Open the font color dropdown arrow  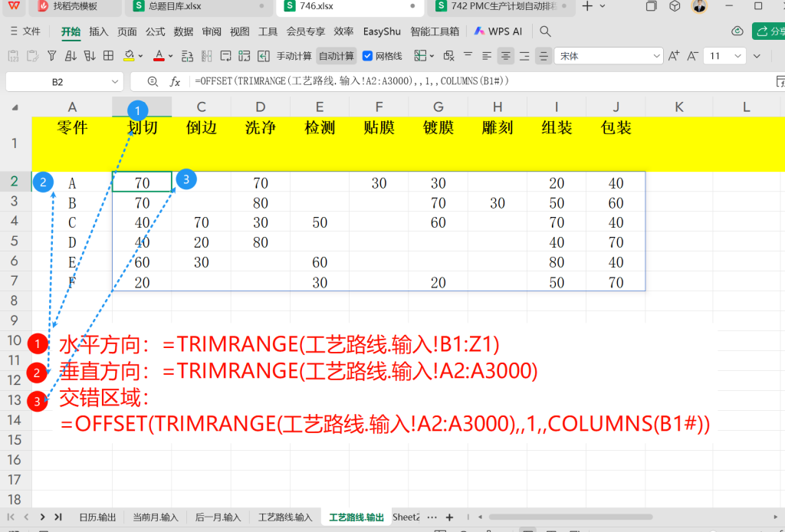click(171, 56)
